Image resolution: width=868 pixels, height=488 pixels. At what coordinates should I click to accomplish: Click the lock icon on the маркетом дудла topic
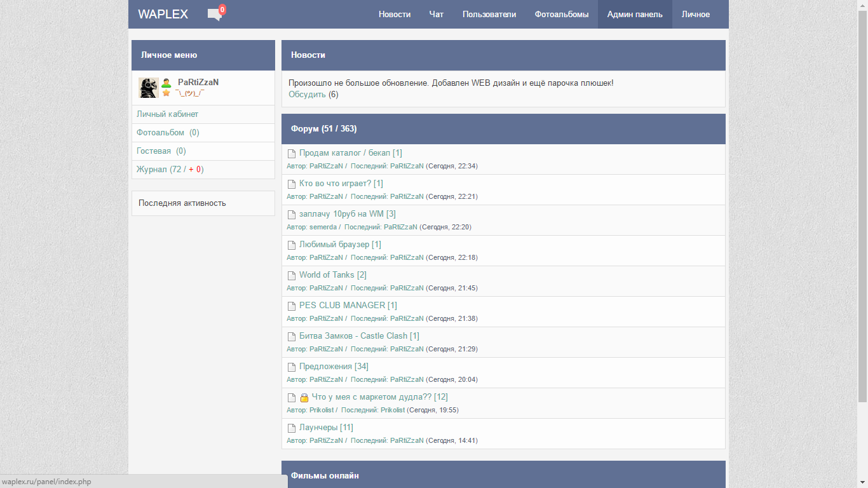(304, 398)
